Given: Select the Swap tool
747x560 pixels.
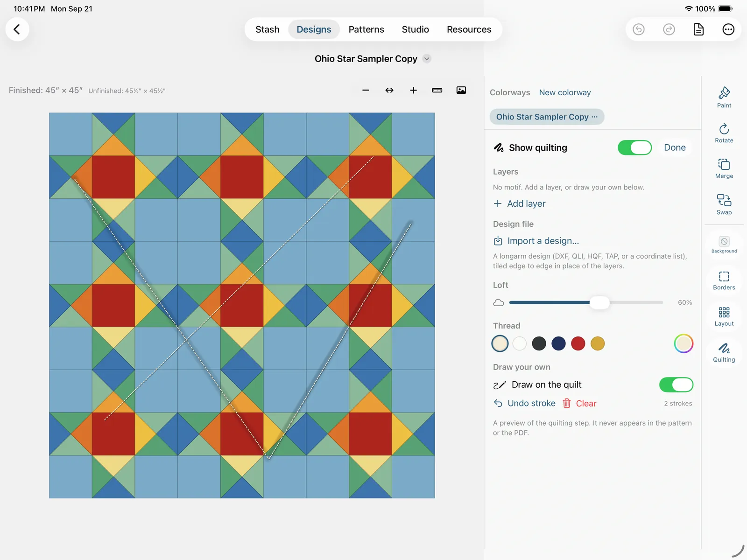Looking at the screenshot, I should click(724, 204).
